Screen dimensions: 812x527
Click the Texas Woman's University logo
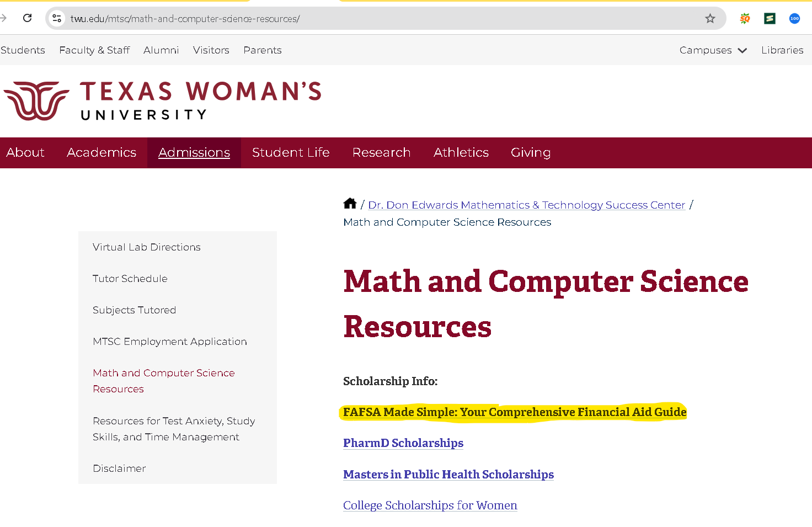[x=163, y=101]
